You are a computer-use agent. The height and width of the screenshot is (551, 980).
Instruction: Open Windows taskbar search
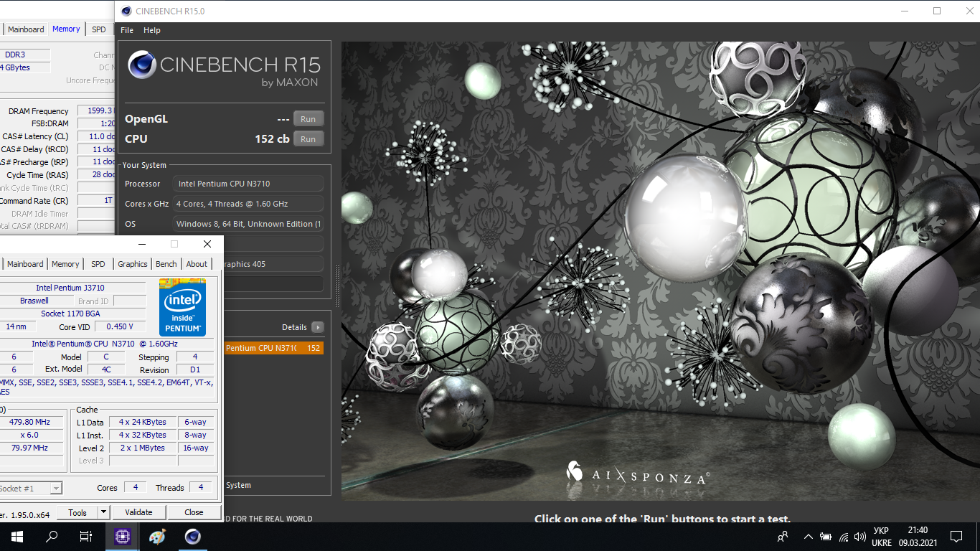(x=52, y=537)
